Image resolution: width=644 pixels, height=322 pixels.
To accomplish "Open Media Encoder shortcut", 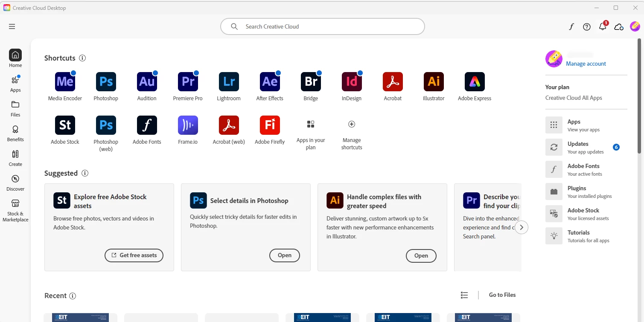I will (x=65, y=81).
